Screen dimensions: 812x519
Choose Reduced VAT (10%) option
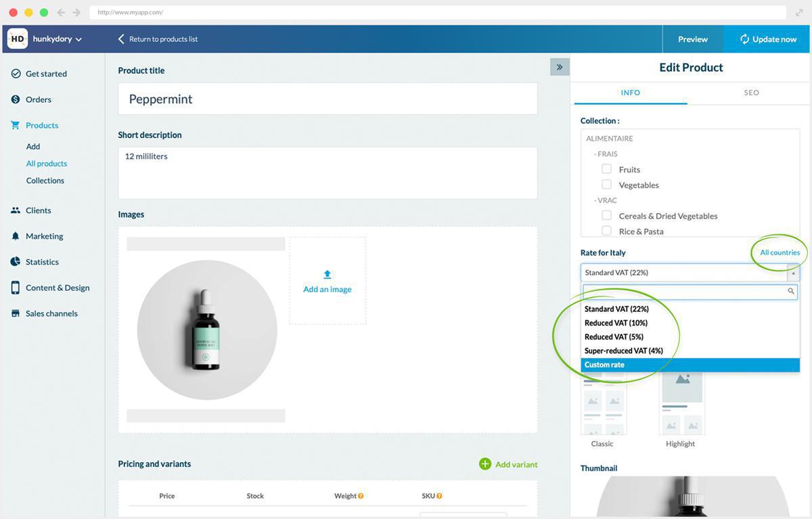tap(616, 323)
